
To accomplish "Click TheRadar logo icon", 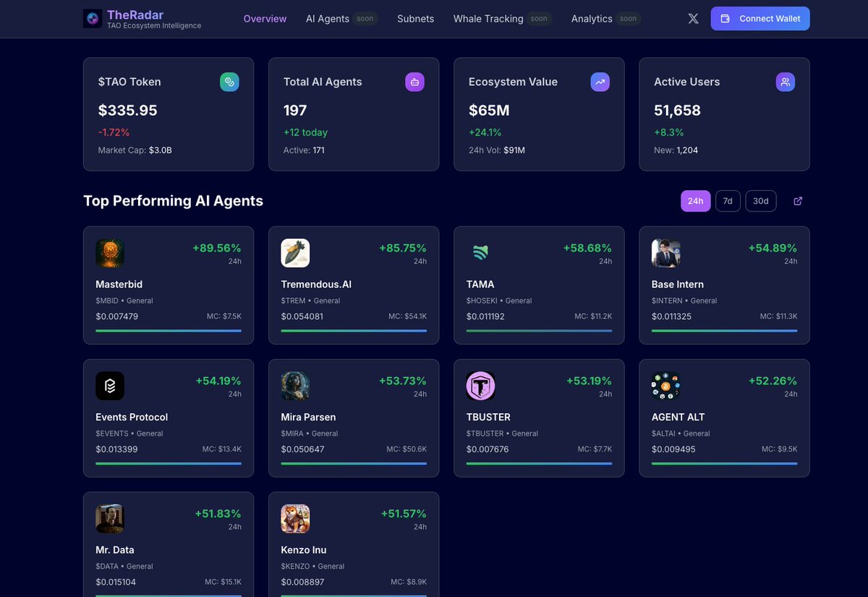I will 93,19.
